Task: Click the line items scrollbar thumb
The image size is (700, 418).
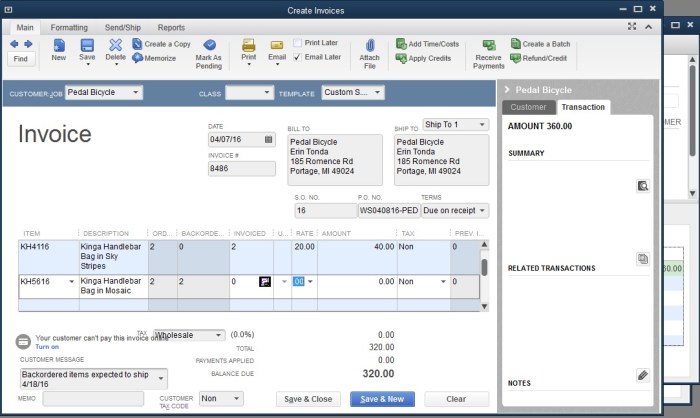Action: tap(484, 268)
